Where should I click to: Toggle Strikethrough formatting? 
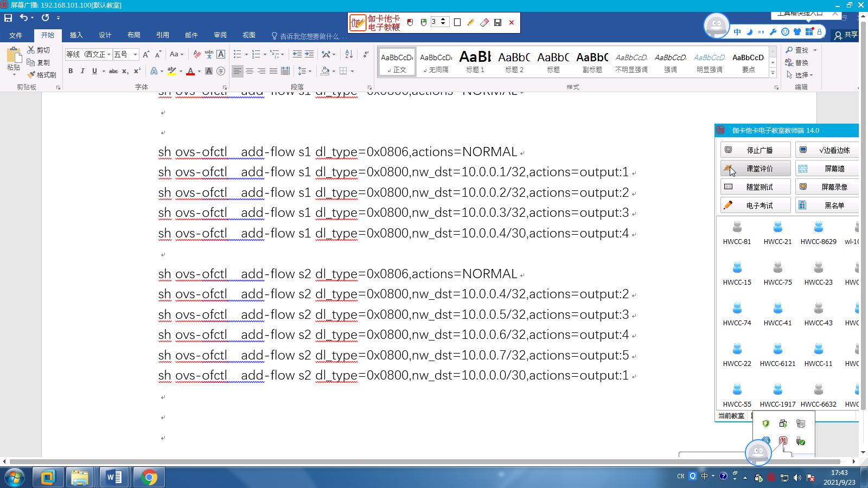pos(113,71)
